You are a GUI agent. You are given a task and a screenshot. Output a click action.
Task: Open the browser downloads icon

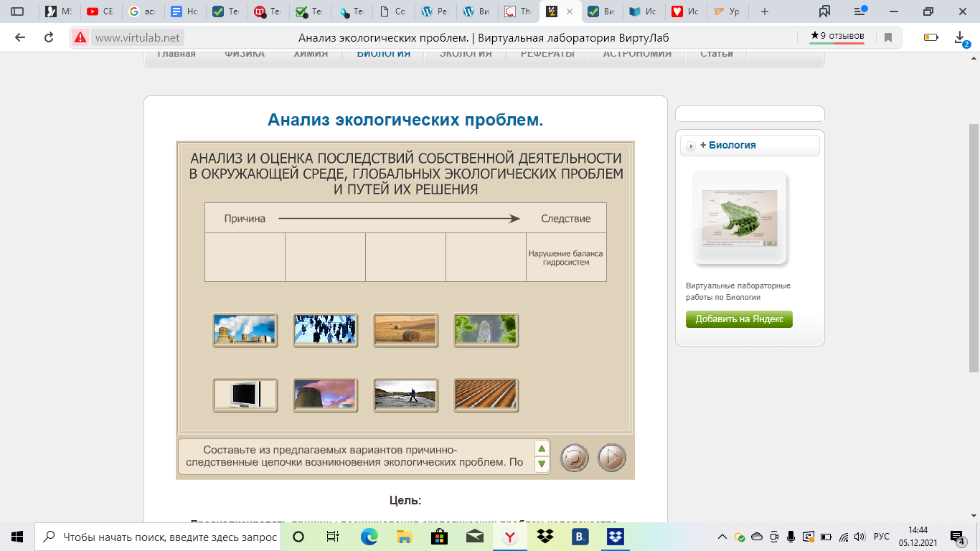point(960,37)
